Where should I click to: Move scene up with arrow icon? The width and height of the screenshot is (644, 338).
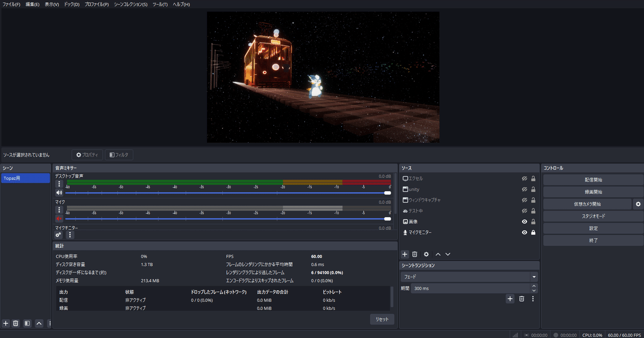[39, 323]
